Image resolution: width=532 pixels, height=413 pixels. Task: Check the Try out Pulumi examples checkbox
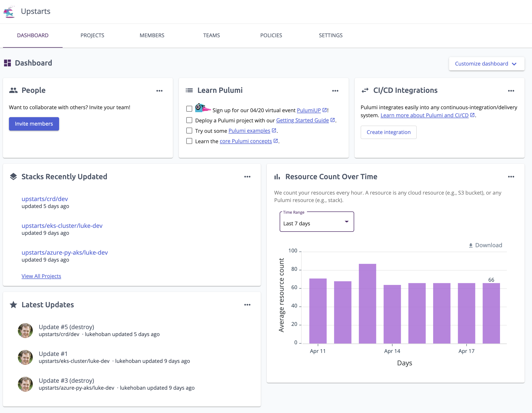coord(189,131)
